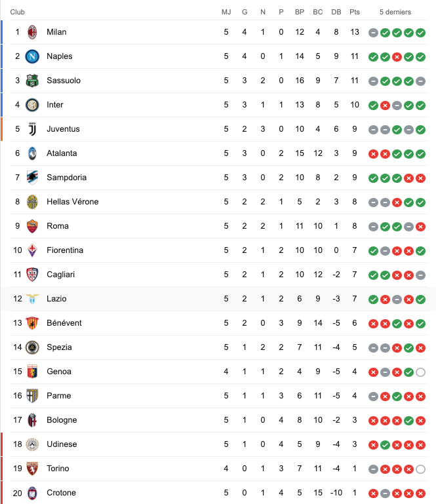Click the Lazio eagle logo
This screenshot has width=436, height=504.
point(32,299)
